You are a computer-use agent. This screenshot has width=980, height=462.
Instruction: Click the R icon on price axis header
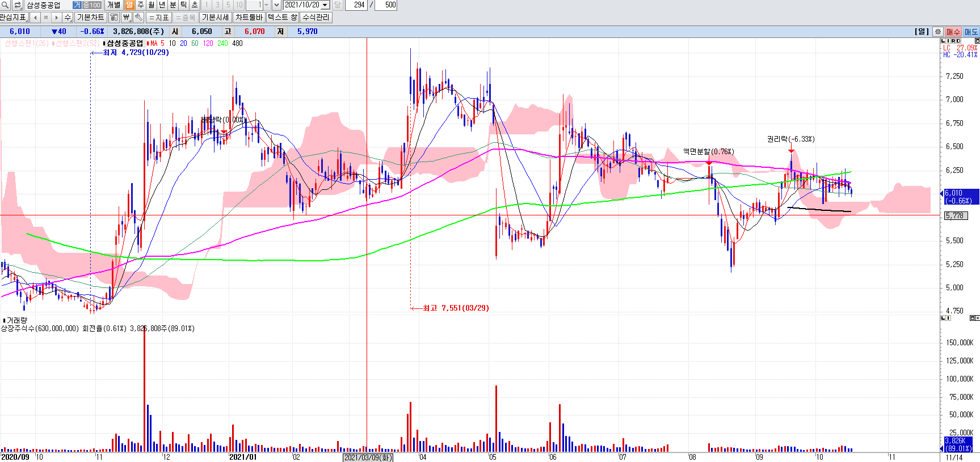pyautogui.click(x=953, y=41)
